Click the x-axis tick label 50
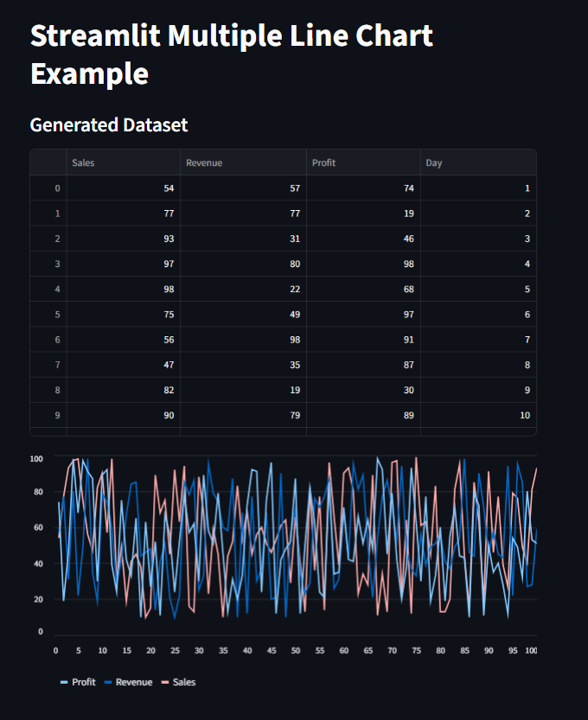This screenshot has height=720, width=588. click(x=296, y=650)
